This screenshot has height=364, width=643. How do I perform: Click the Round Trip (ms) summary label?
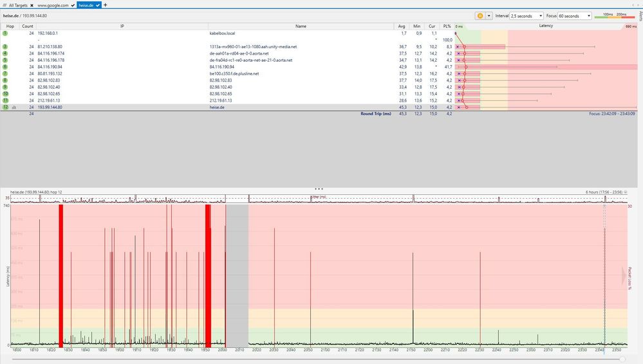[376, 114]
